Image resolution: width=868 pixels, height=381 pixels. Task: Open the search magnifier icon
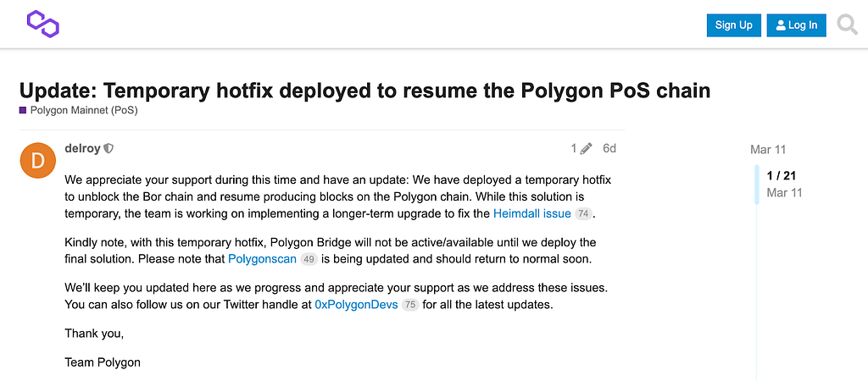coord(847,25)
